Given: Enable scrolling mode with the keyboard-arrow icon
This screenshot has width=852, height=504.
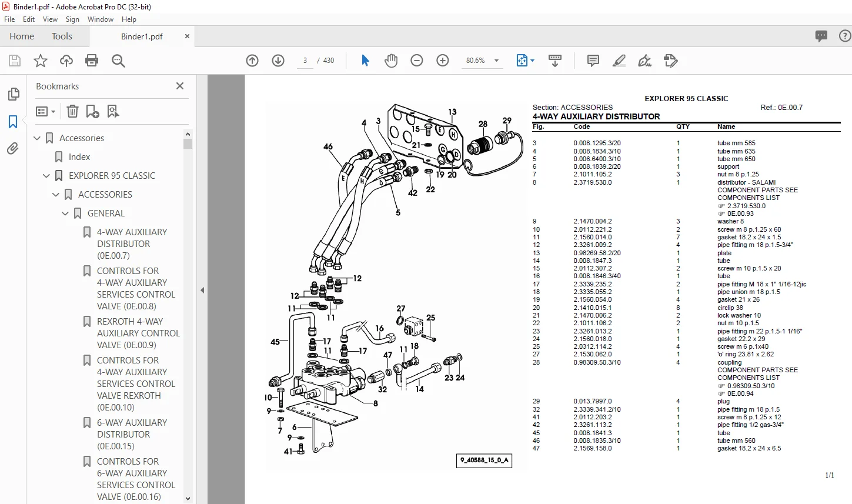Looking at the screenshot, I should click(554, 61).
